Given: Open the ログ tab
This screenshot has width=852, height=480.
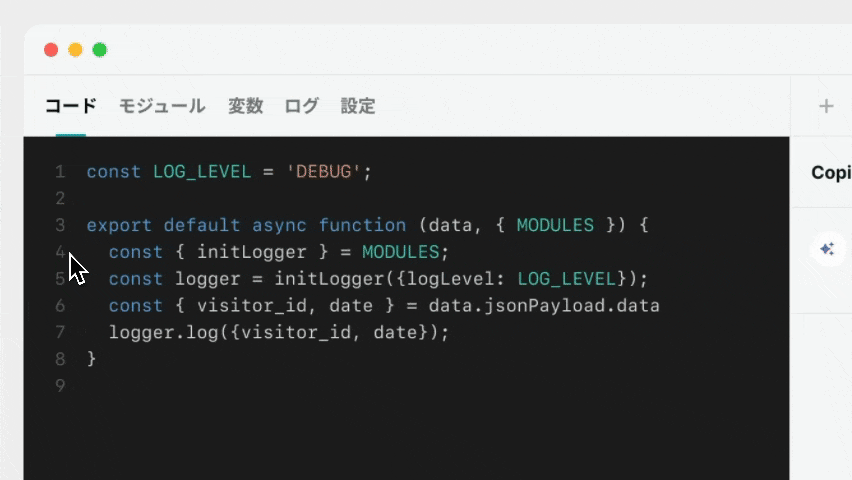Looking at the screenshot, I should [x=302, y=106].
